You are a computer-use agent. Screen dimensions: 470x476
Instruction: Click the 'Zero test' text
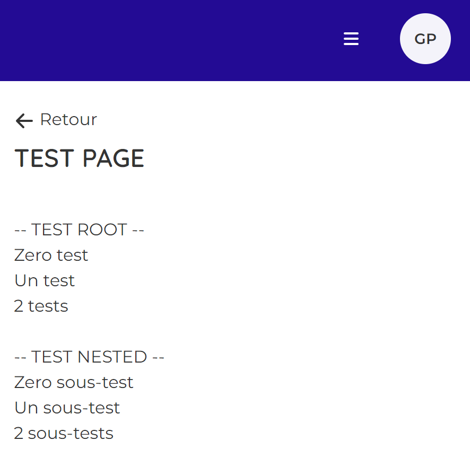(x=51, y=255)
